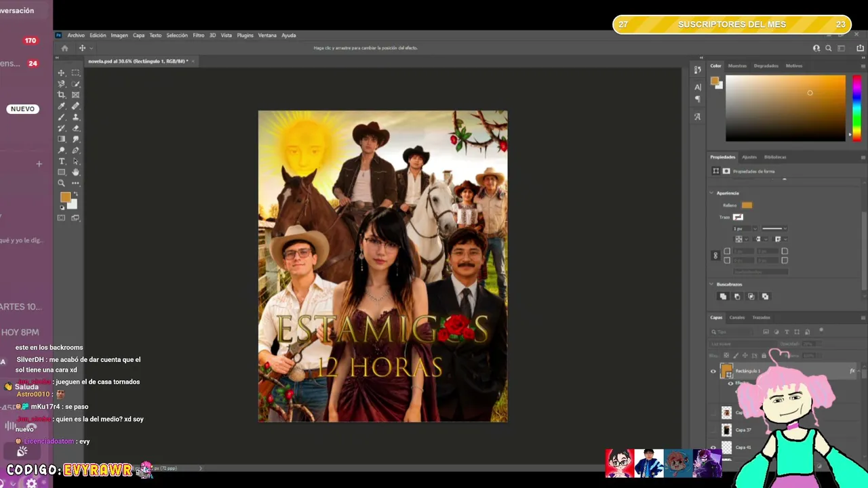Click the rainbow hue slider
868x488 pixels.
click(x=856, y=108)
